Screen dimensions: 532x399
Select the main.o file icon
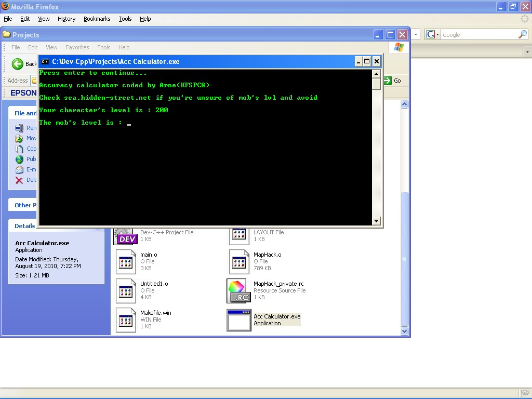[126, 262]
